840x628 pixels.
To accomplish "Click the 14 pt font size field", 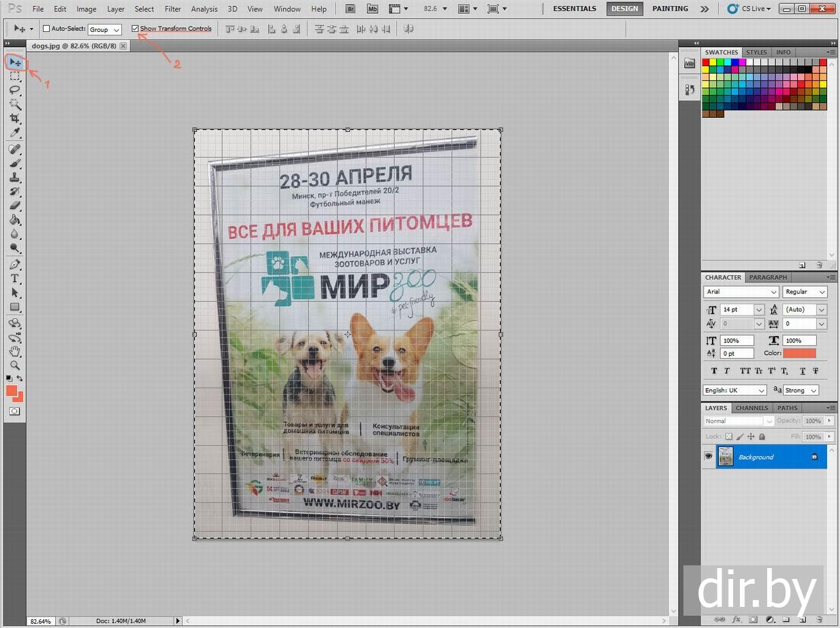I will click(x=736, y=310).
